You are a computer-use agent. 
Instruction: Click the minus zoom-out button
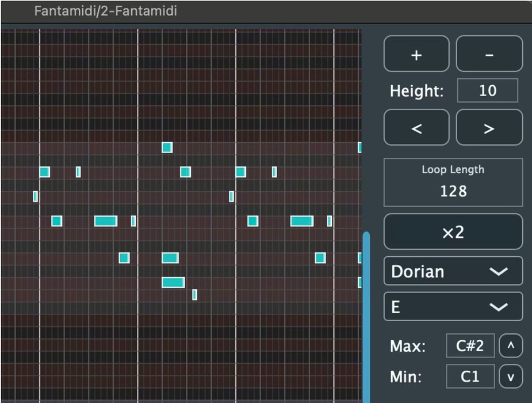point(489,54)
